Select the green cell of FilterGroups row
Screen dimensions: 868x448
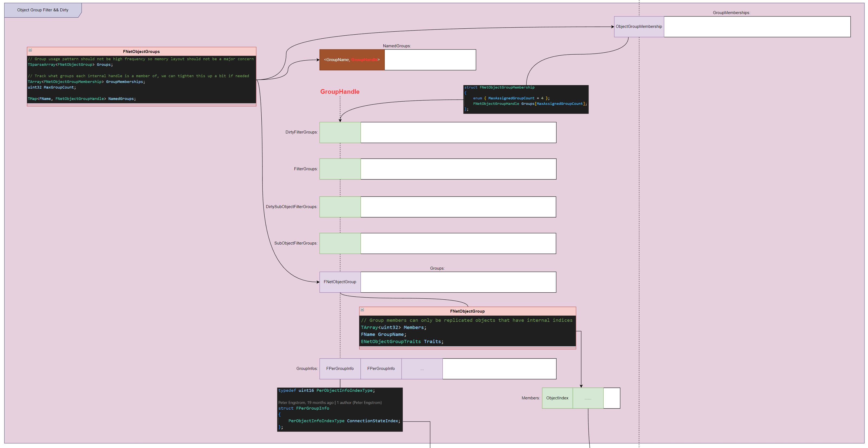[340, 169]
